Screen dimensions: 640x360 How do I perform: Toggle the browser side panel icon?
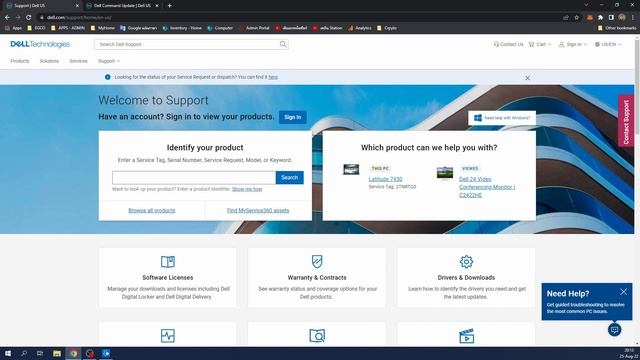pyautogui.click(x=611, y=18)
